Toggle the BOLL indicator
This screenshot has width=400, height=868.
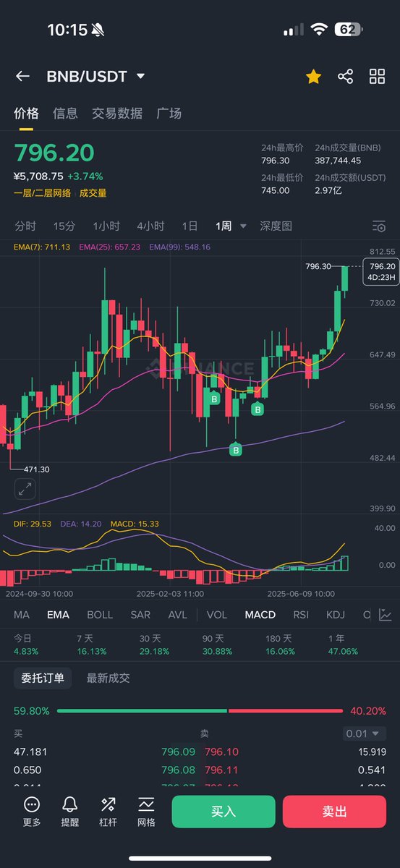[x=100, y=615]
